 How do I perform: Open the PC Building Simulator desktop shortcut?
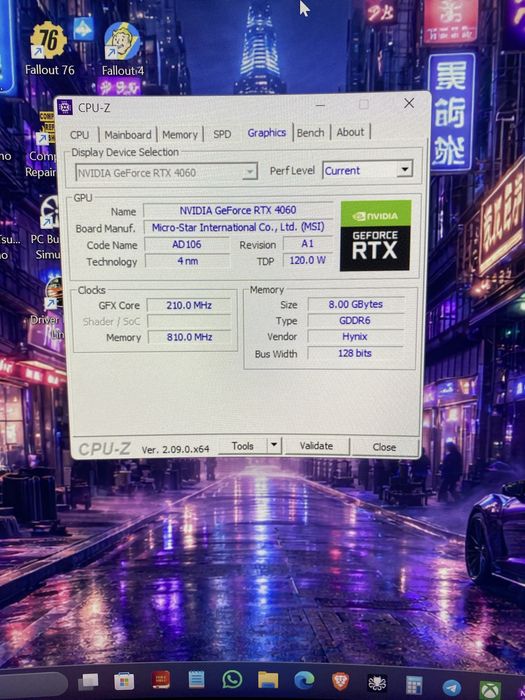click(48, 228)
